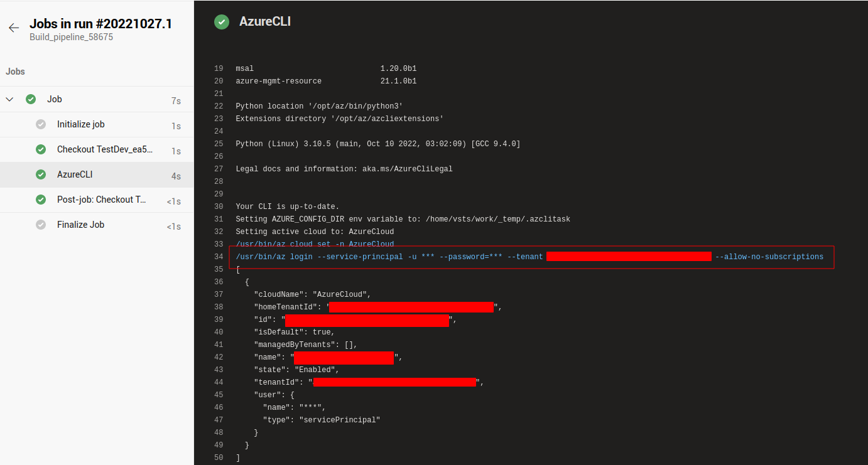Image resolution: width=868 pixels, height=465 pixels.
Task: Click the az login --service-principal command line
Action: [x=529, y=257]
